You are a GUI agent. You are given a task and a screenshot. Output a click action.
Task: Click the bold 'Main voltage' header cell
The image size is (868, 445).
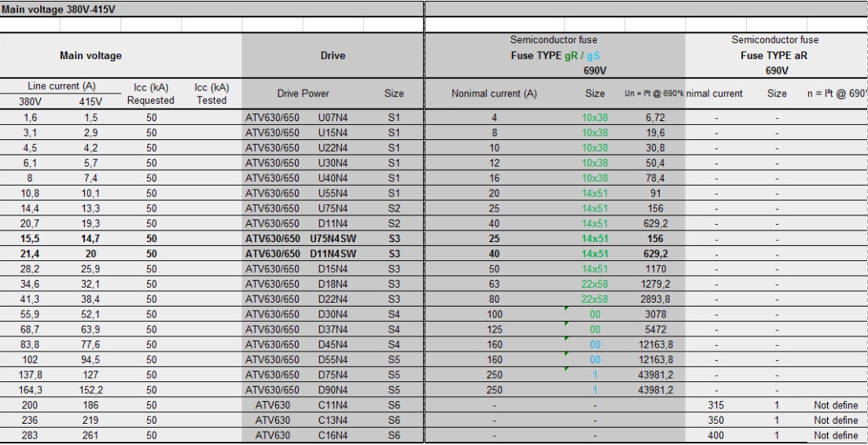point(90,55)
